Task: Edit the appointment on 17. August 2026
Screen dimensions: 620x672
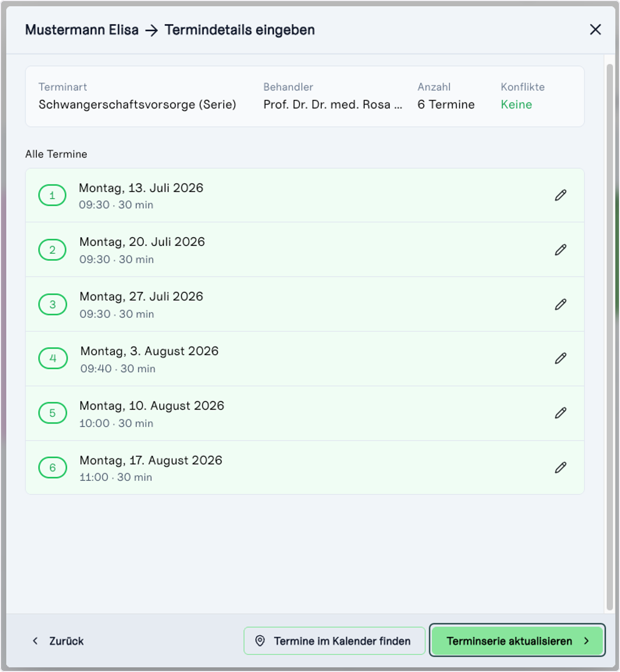Action: tap(561, 467)
